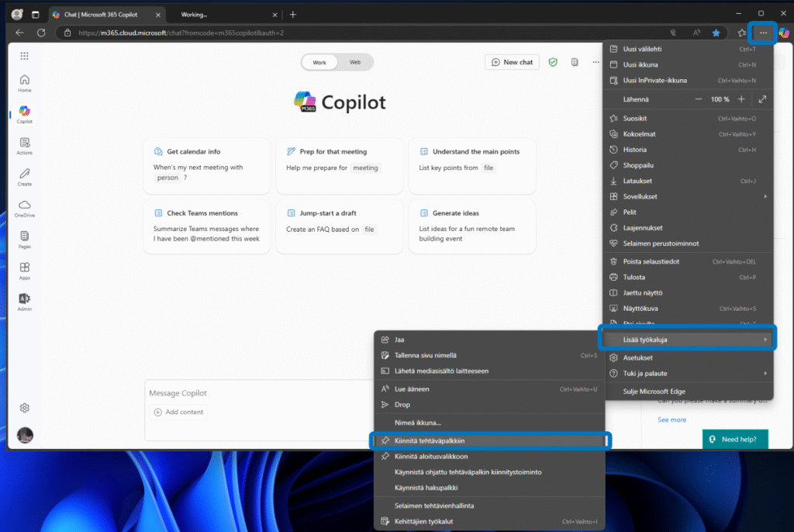Expand the Lisää työkaluja submenu
The width and height of the screenshot is (794, 532).
coord(689,340)
